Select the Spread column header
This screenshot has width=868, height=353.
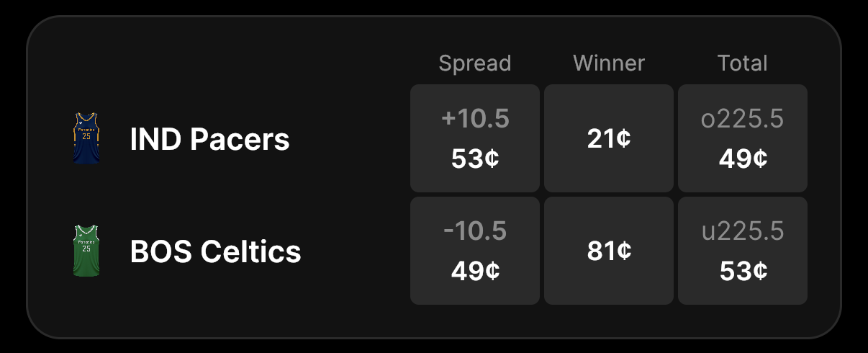pyautogui.click(x=474, y=63)
